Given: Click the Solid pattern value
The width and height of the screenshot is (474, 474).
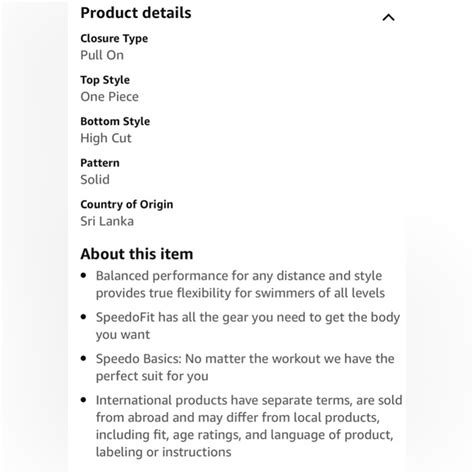Looking at the screenshot, I should (x=95, y=180).
